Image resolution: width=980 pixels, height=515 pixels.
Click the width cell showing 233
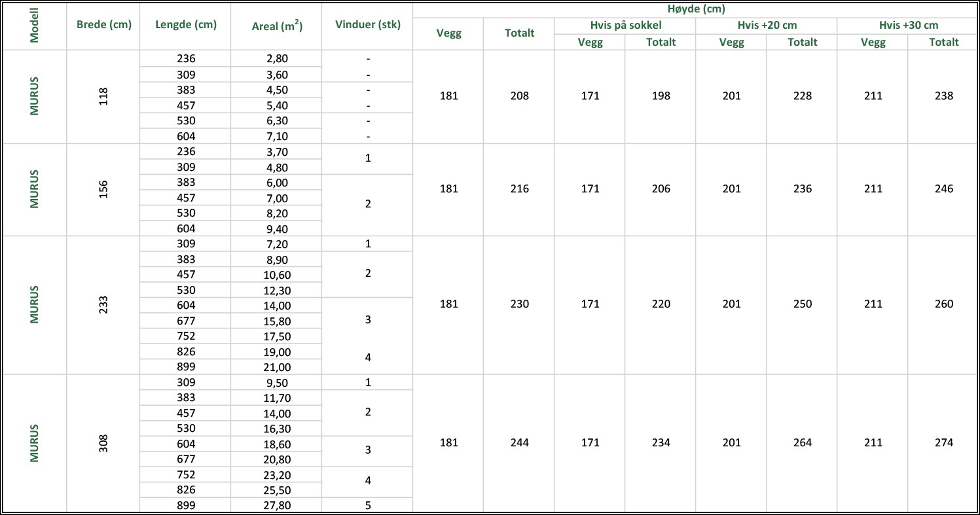pyautogui.click(x=103, y=305)
